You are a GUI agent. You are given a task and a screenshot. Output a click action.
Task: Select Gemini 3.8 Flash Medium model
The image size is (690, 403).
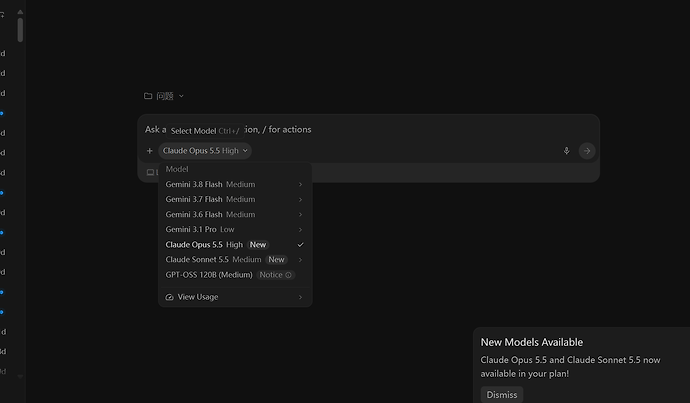235,184
